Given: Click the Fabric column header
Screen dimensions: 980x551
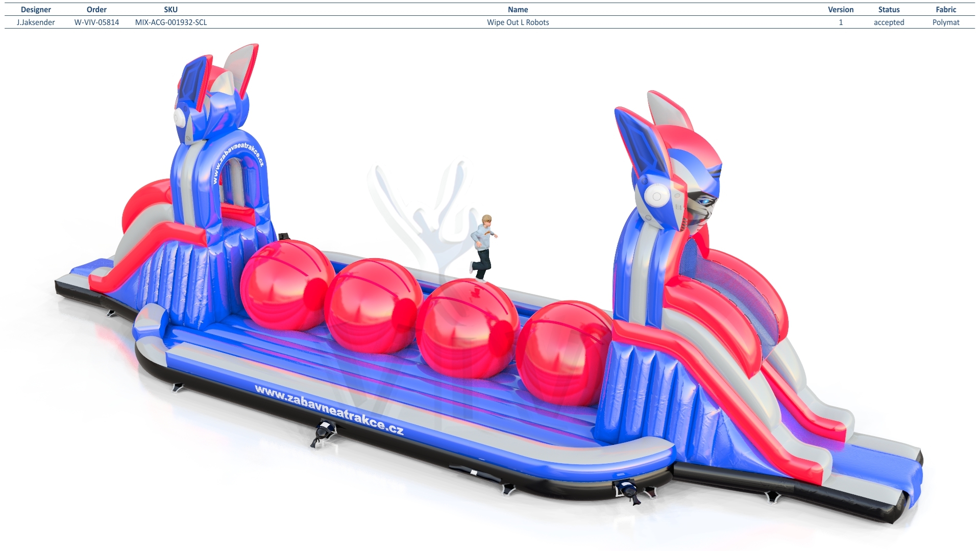Looking at the screenshot, I should click(x=946, y=10).
